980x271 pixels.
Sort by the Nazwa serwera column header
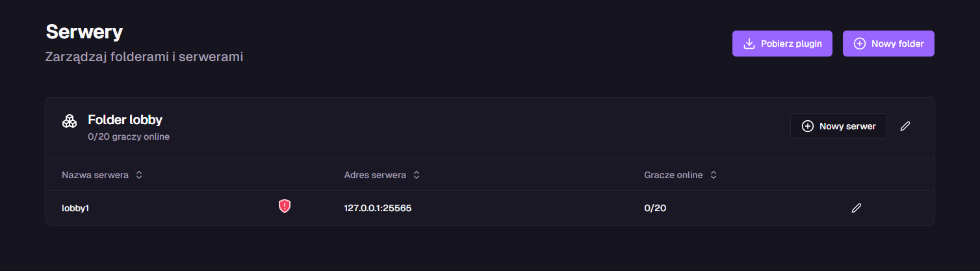95,175
